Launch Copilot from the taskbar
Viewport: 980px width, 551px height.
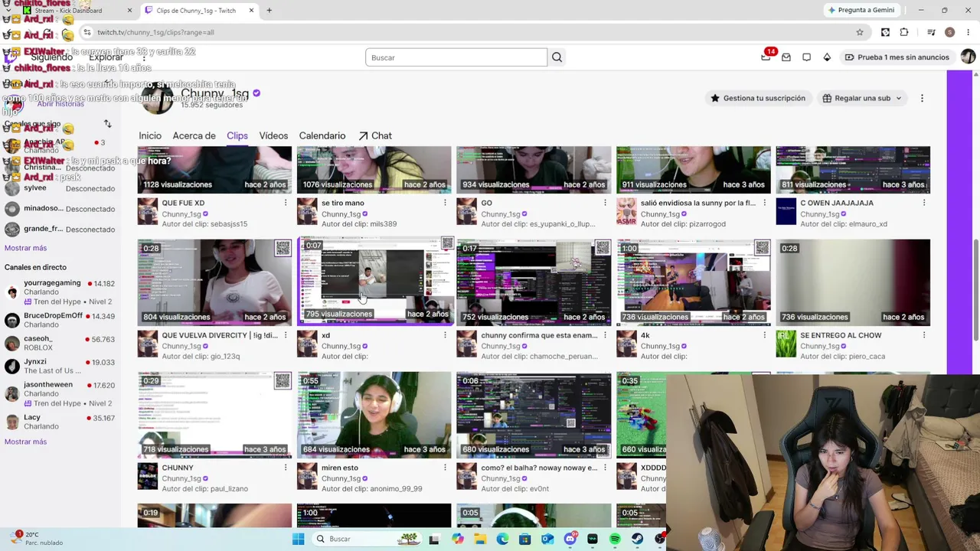tap(457, 539)
